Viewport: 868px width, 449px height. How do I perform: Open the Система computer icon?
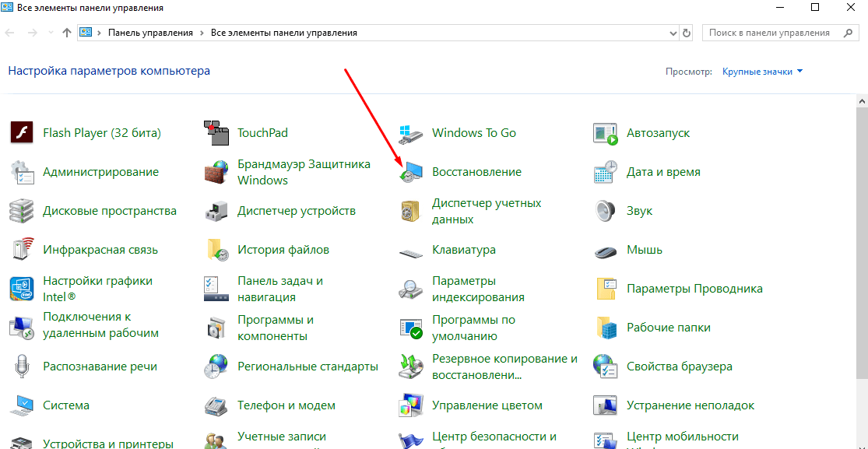pyautogui.click(x=22, y=406)
